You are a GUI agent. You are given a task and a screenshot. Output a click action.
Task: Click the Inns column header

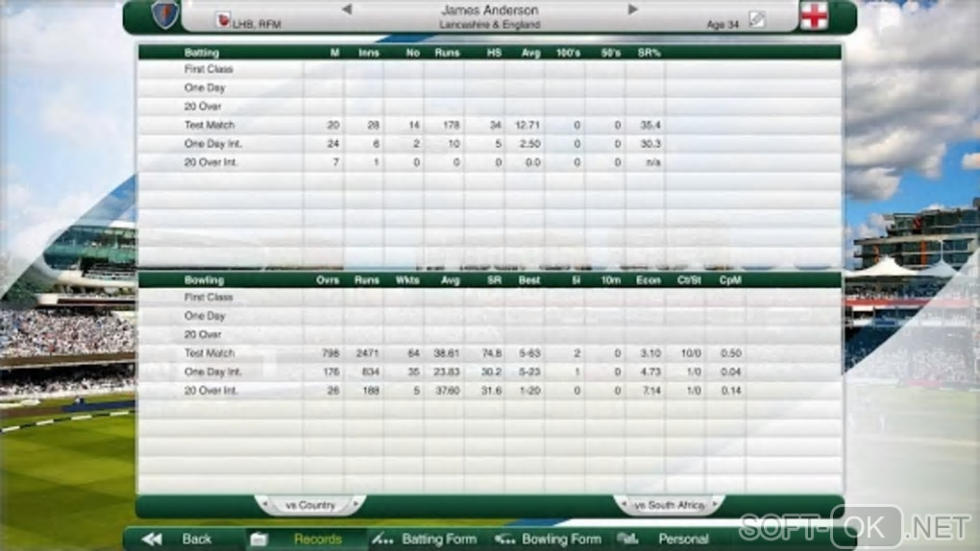369,53
